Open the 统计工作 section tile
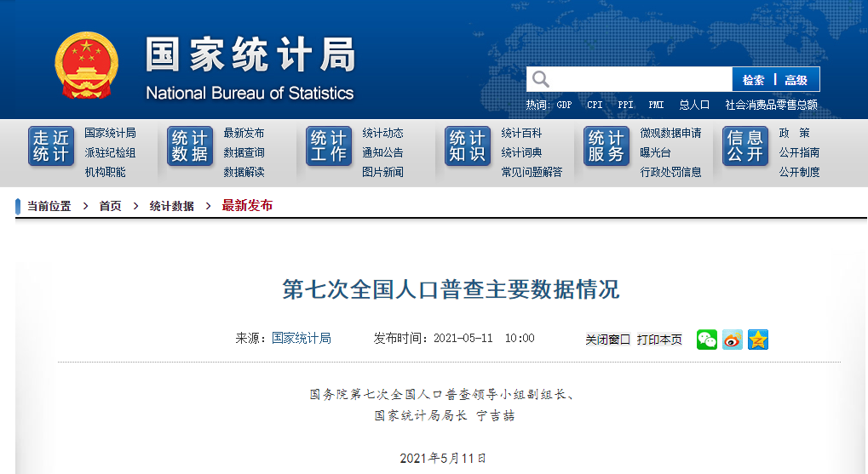 [x=329, y=146]
